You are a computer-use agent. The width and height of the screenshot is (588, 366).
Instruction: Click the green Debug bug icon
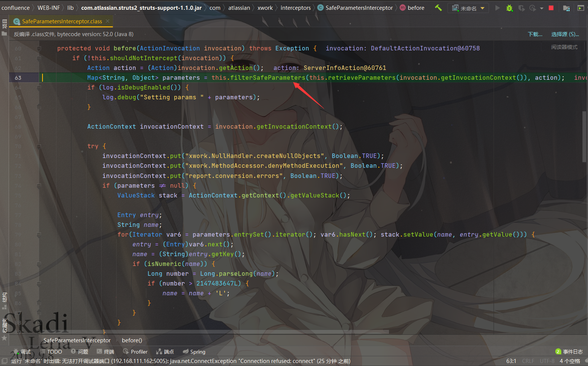point(509,8)
